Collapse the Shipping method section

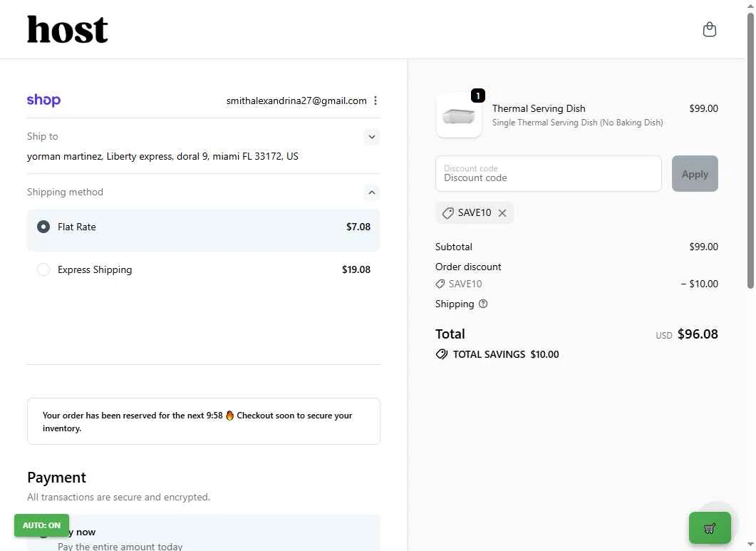click(x=372, y=192)
